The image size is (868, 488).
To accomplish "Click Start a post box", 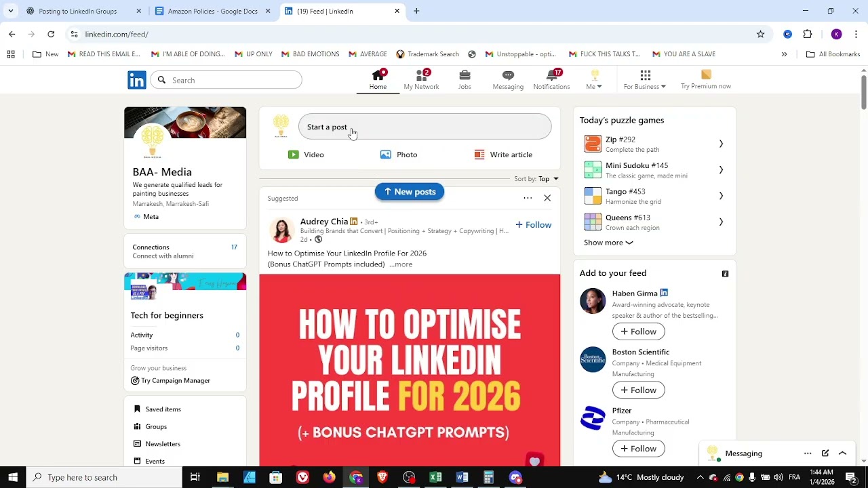I will (425, 127).
